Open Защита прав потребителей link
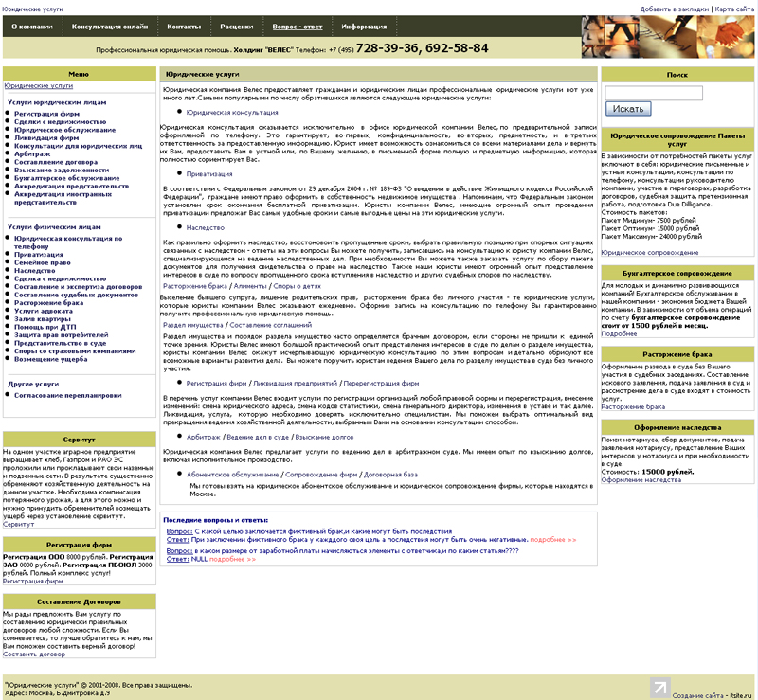 tap(61, 335)
